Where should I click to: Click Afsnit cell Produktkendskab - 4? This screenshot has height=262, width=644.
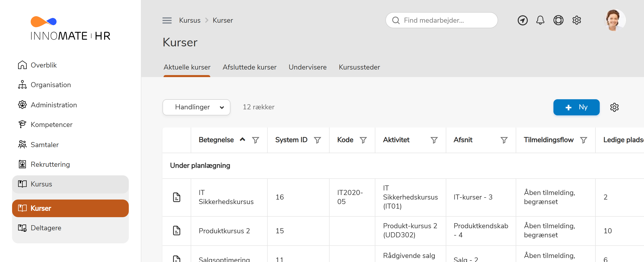(481, 231)
